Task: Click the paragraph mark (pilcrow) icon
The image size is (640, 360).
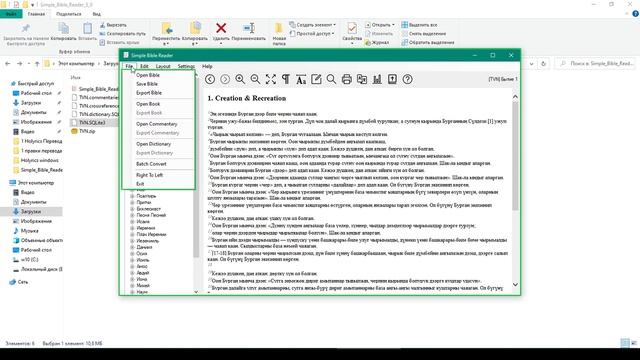Action: [x=286, y=79]
